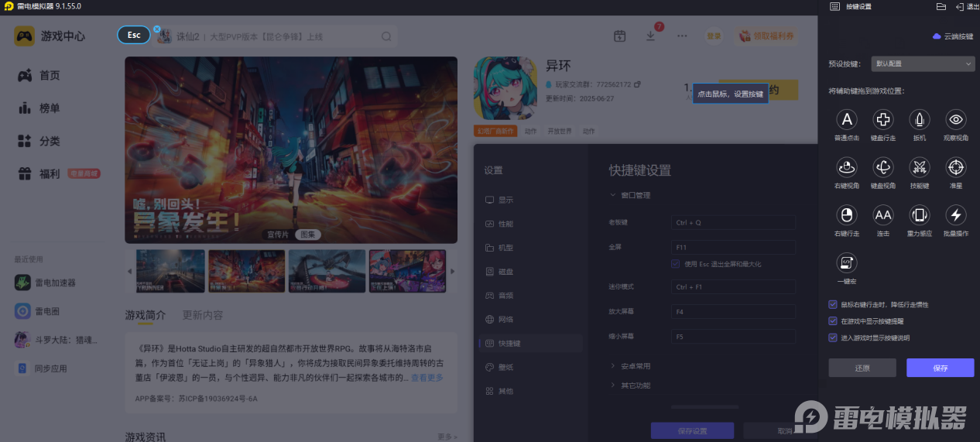980x442 pixels.
Task: Click the search magnifier icon
Action: point(386,36)
